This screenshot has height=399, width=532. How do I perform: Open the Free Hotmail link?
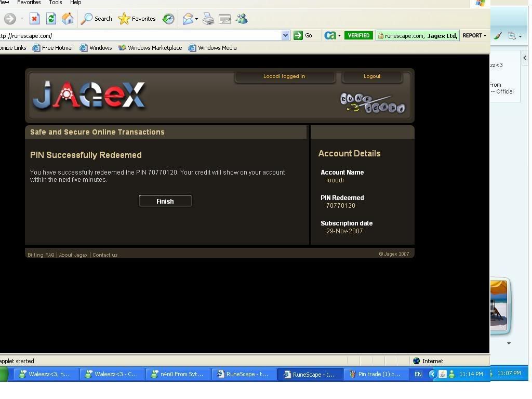pyautogui.click(x=53, y=48)
